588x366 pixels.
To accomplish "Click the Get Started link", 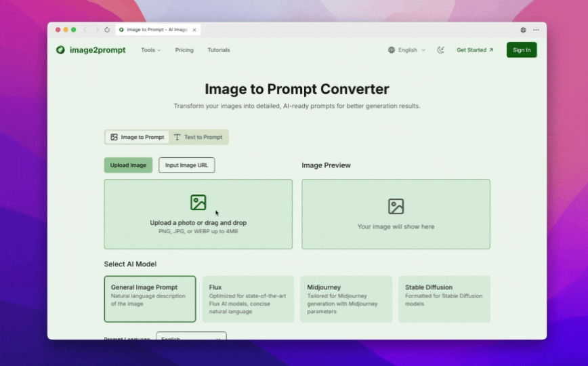I will [475, 50].
